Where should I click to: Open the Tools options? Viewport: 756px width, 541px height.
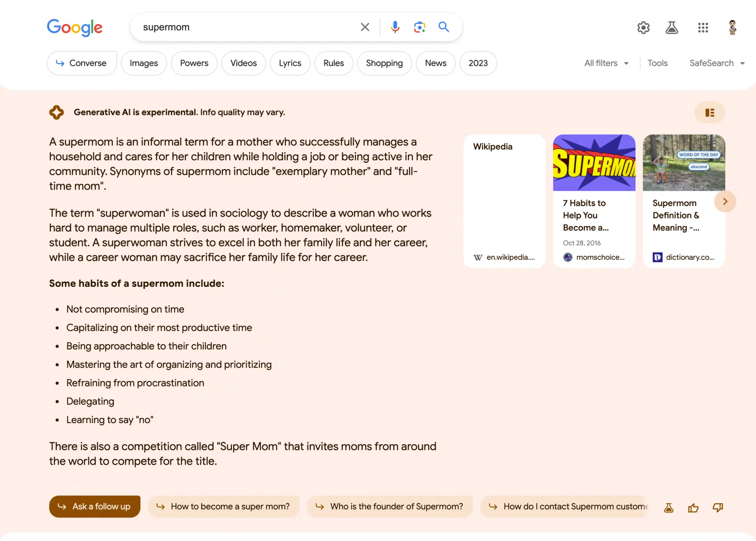click(657, 63)
